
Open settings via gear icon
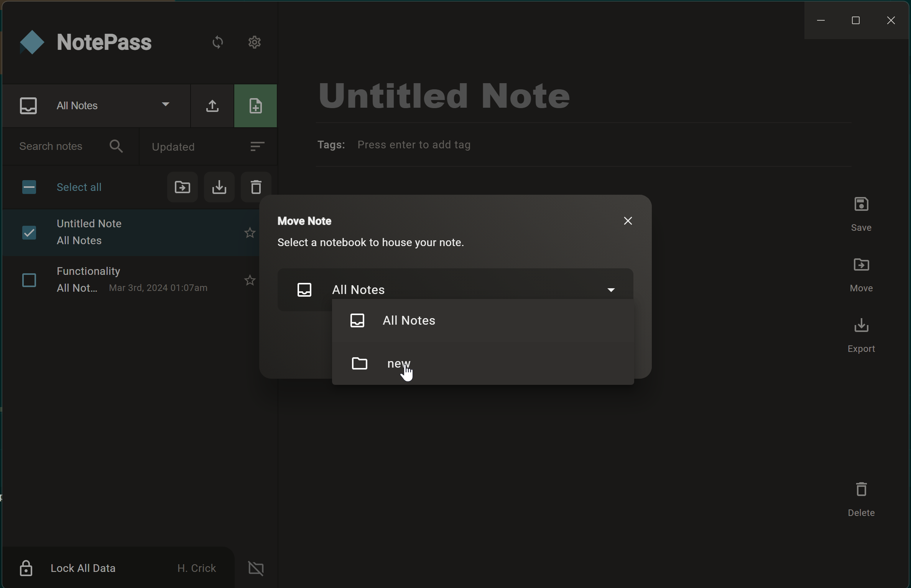(255, 42)
